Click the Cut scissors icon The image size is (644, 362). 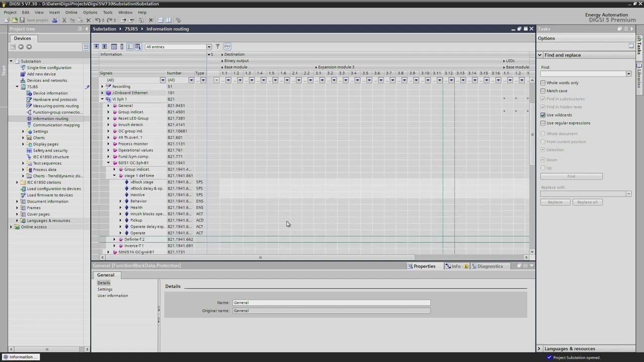pos(64,20)
